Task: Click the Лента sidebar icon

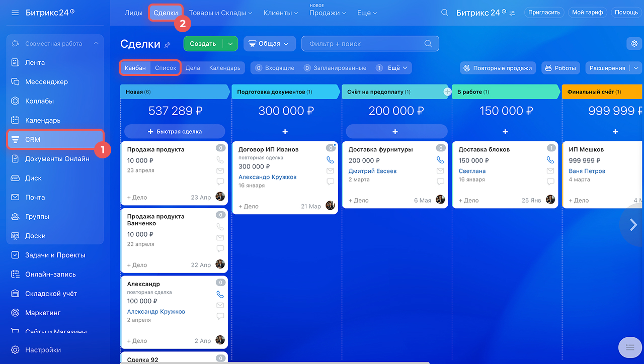Action: pyautogui.click(x=15, y=62)
